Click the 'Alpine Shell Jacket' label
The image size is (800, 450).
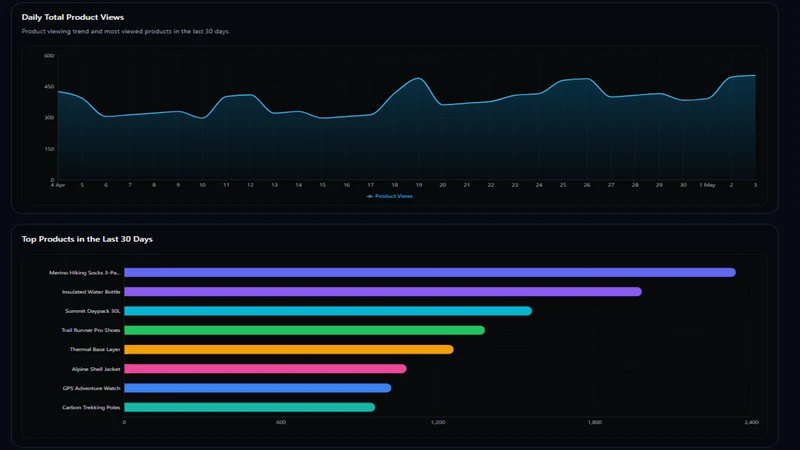pos(96,369)
